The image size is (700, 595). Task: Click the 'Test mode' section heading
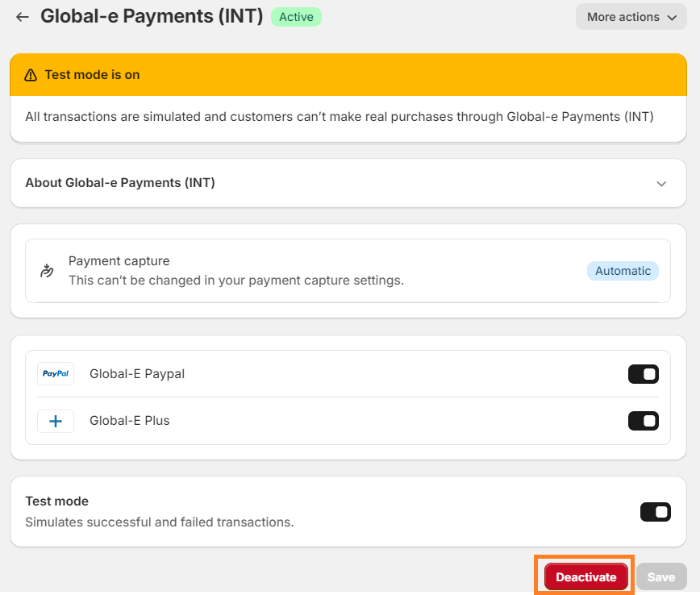56,501
